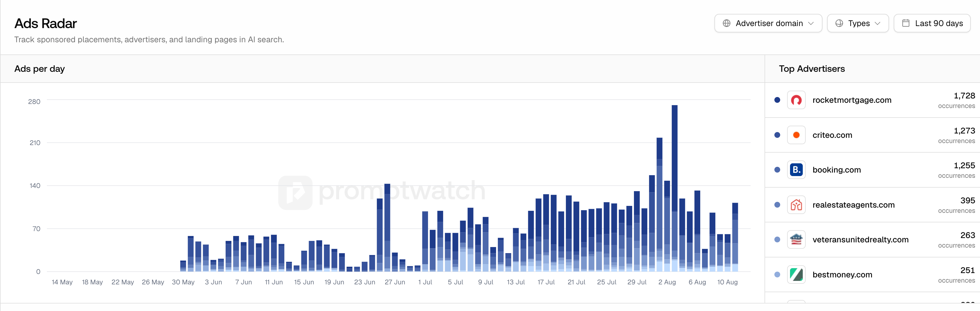Click the legend color dot for rocketmortgage.com
The image size is (980, 311).
(x=777, y=100)
